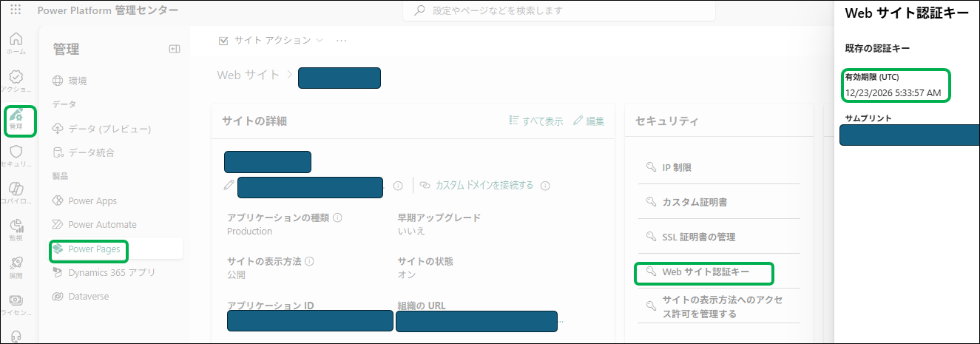Select Power Automate in navigation

(102, 224)
